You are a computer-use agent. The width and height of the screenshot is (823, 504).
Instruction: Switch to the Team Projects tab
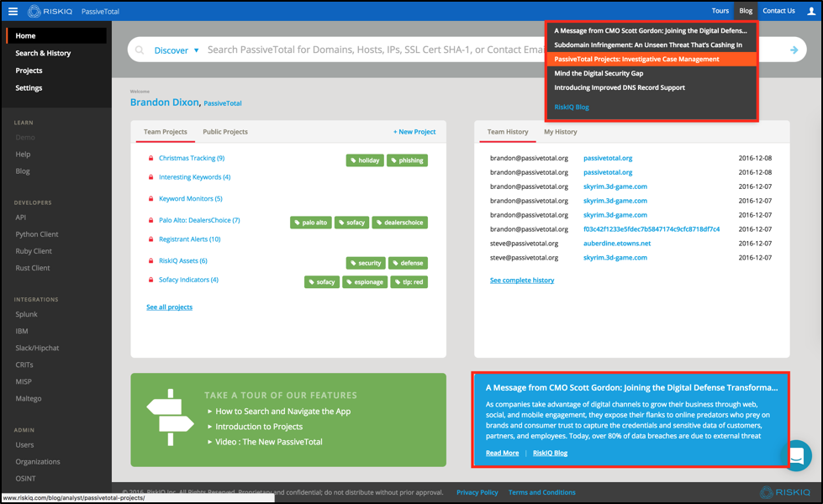(166, 132)
